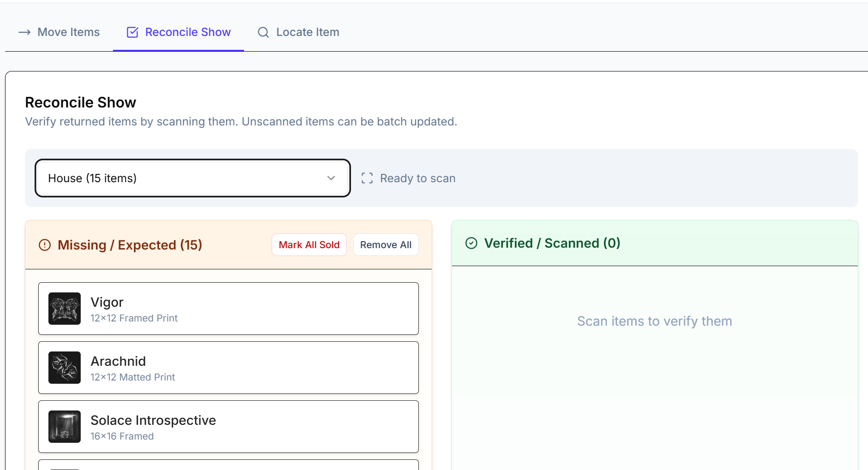Click the Locate Item magnifier icon

[263, 32]
